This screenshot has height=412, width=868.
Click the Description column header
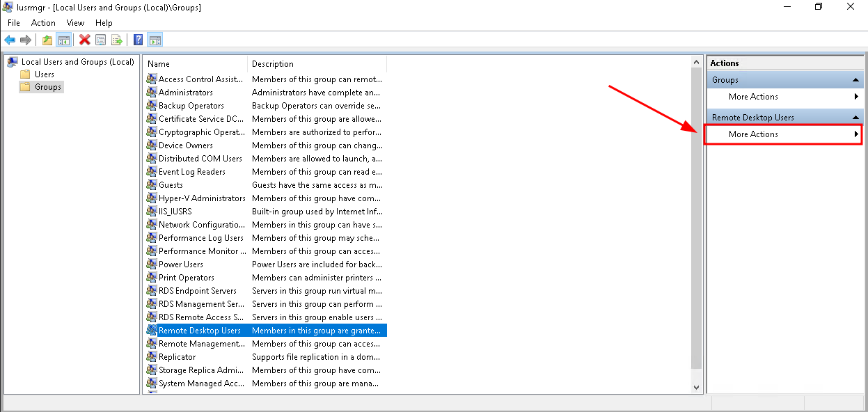(316, 64)
